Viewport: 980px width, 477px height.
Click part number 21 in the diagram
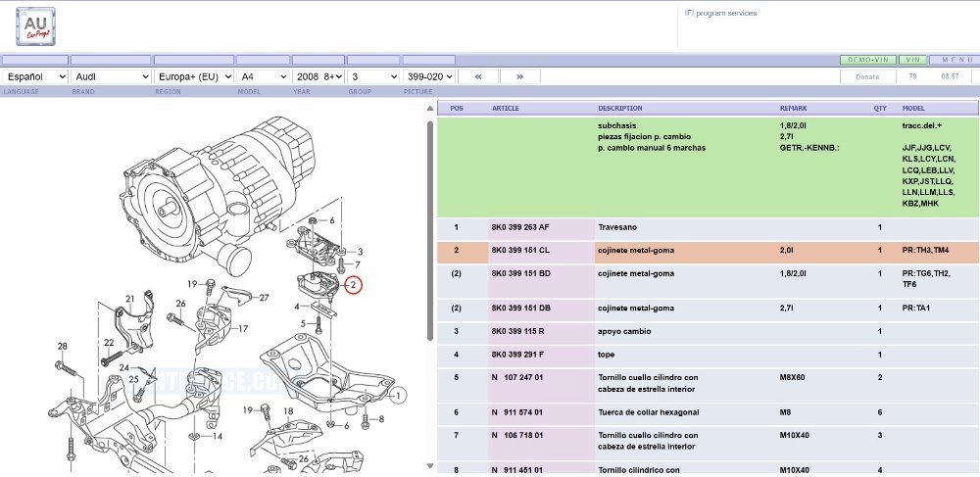(130, 299)
